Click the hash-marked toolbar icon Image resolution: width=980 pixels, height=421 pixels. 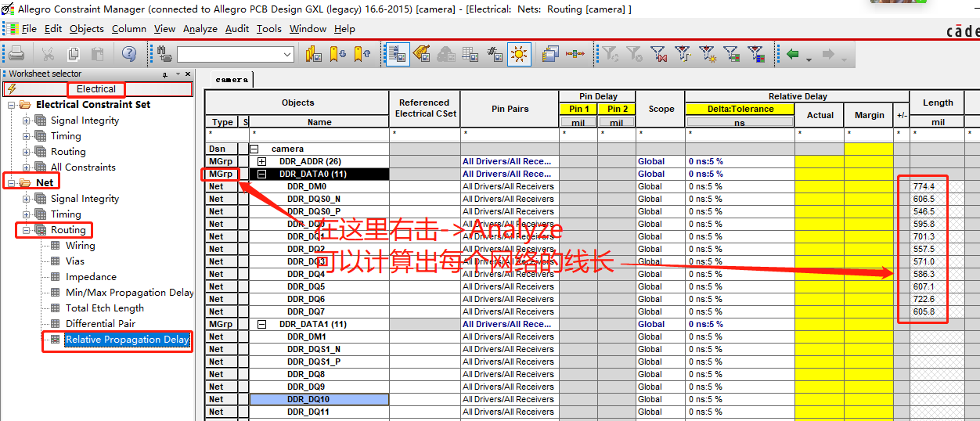495,54
